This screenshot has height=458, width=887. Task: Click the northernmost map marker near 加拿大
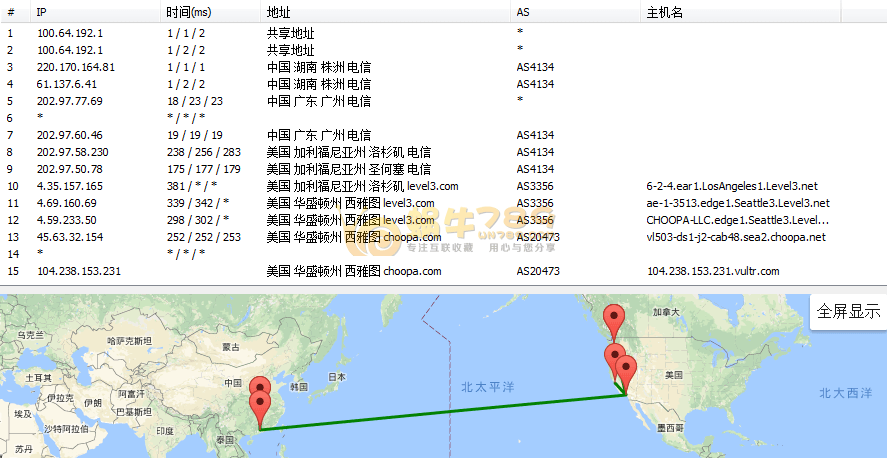tap(618, 319)
